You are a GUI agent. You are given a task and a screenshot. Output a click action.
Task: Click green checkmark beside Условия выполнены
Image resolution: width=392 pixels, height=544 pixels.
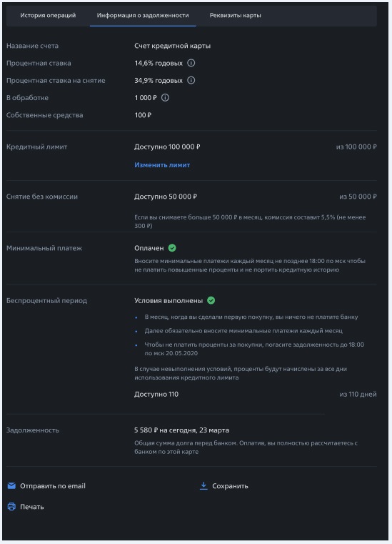coord(211,300)
